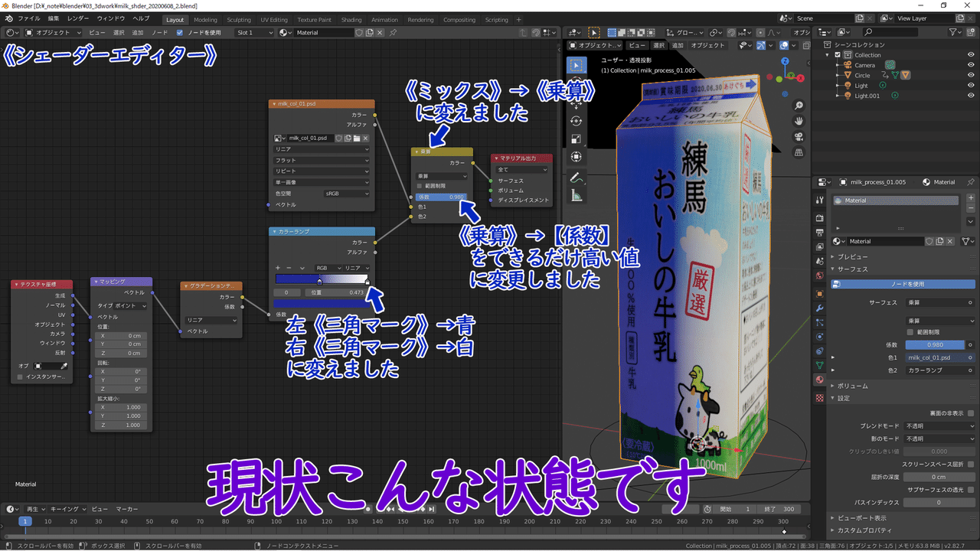Collapse the 設定 panel

(843, 398)
